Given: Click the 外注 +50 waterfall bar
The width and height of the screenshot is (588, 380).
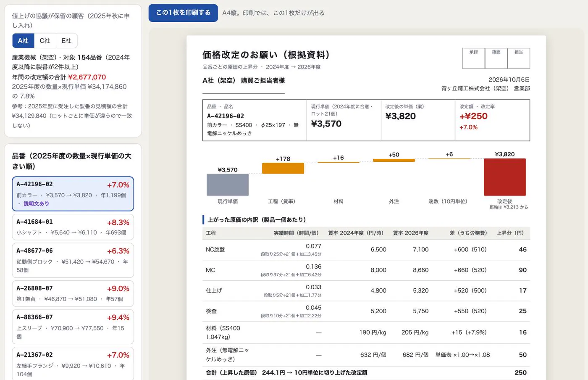Looking at the screenshot, I should click(394, 160).
